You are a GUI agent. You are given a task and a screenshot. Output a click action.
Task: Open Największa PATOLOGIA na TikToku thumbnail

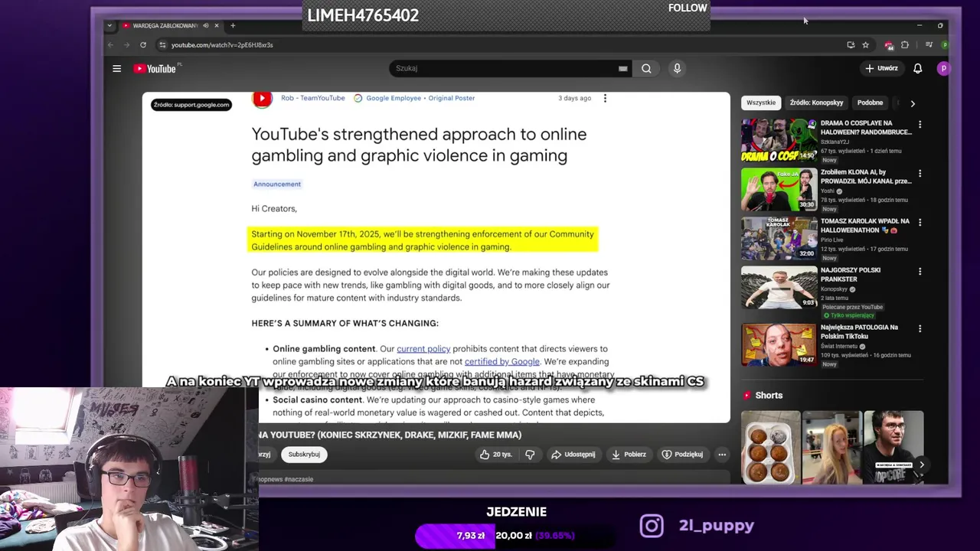tap(779, 344)
